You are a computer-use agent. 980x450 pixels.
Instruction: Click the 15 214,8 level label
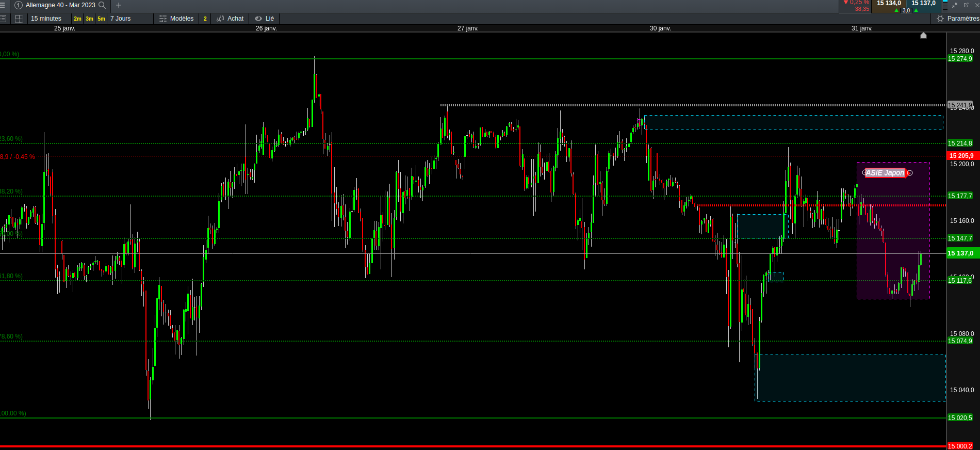pyautogui.click(x=960, y=143)
